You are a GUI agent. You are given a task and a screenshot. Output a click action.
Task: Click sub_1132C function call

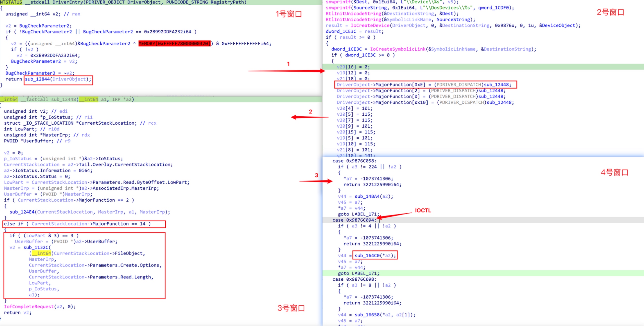[36, 247]
